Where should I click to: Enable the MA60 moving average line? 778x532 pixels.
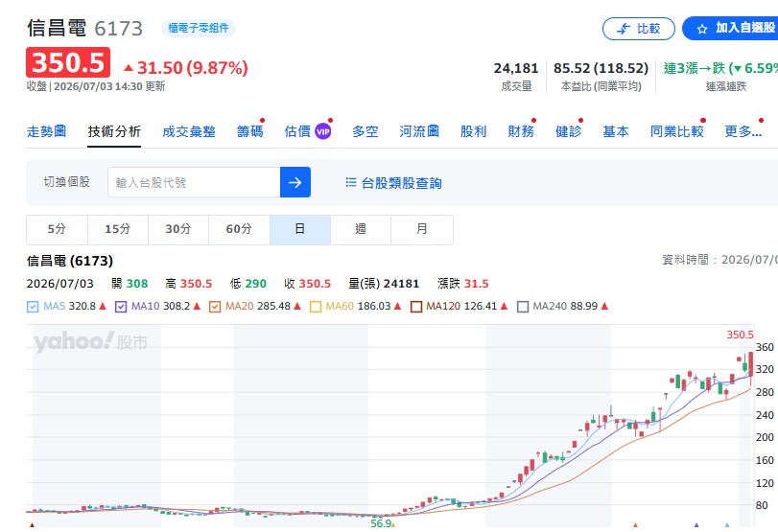pyautogui.click(x=315, y=307)
